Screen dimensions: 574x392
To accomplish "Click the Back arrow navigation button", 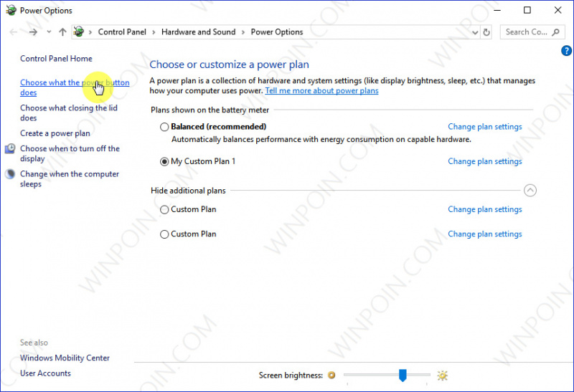I will tap(14, 32).
